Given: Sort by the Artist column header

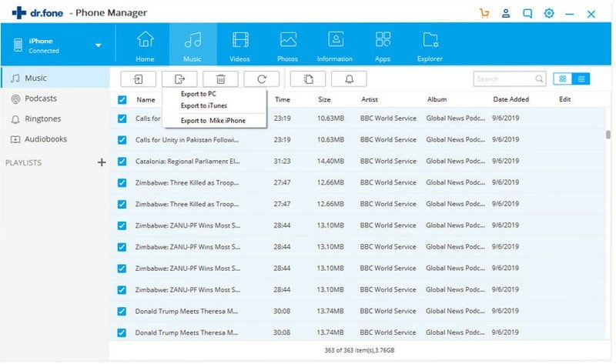Looking at the screenshot, I should [370, 99].
